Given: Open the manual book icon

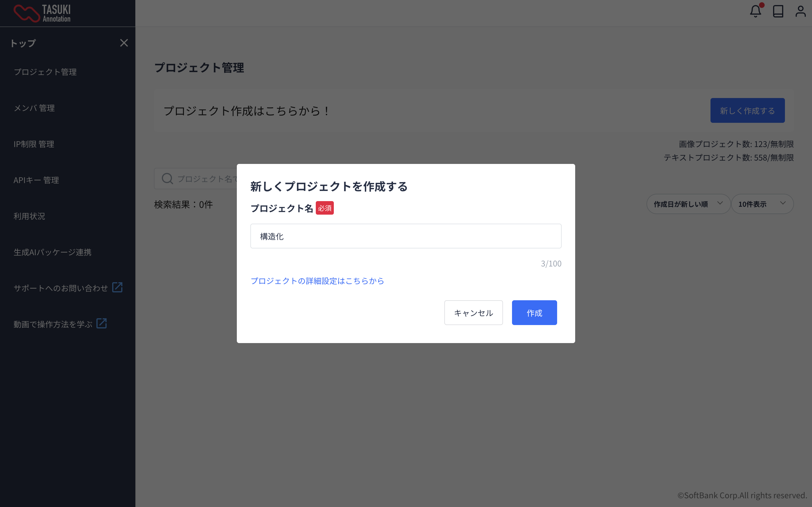Looking at the screenshot, I should (x=778, y=11).
